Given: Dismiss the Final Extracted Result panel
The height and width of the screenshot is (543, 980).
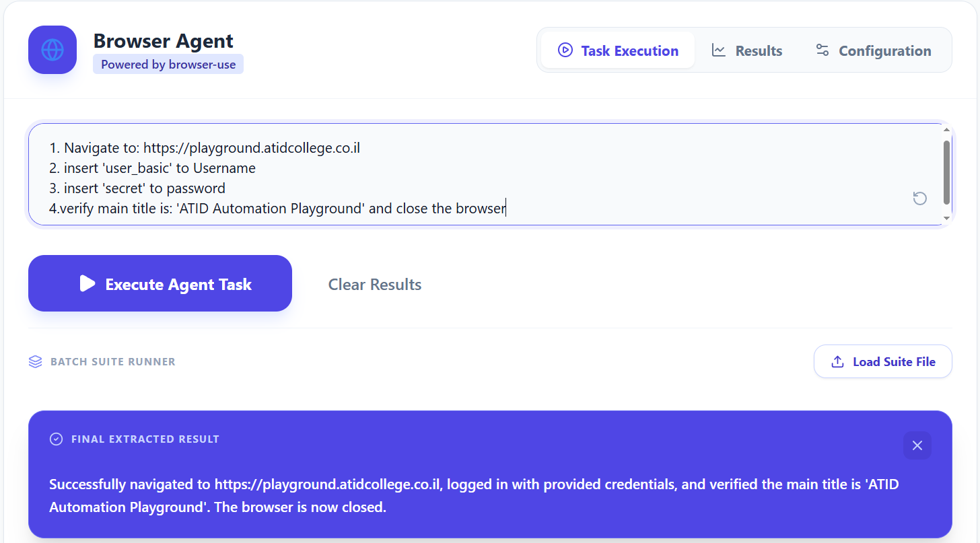Looking at the screenshot, I should click(917, 445).
